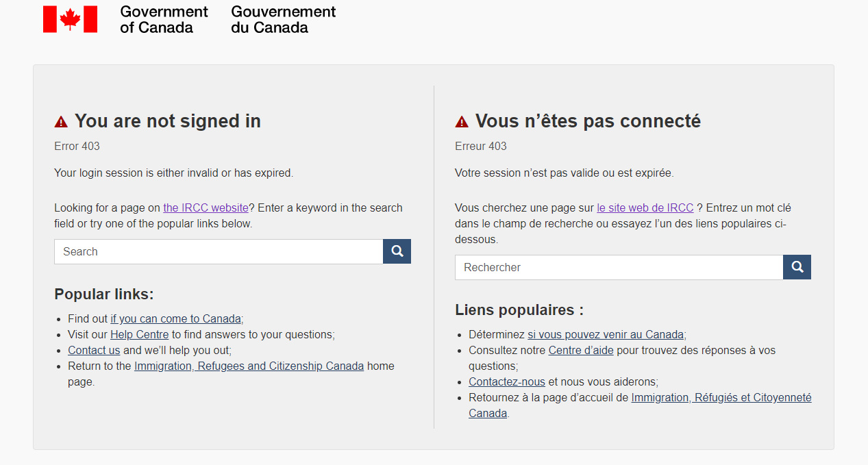Click the Gouvernement du Canada French wordmark
The image size is (868, 465).
coord(284,19)
